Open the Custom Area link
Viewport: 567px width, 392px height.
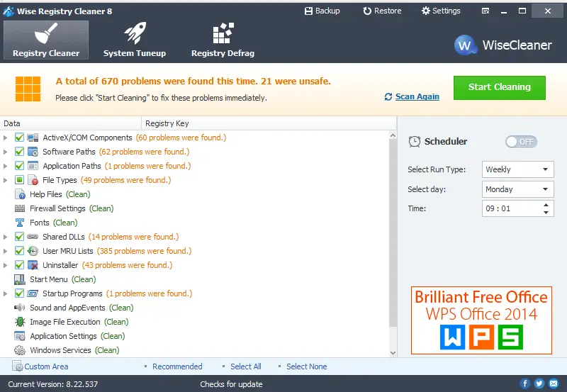[x=46, y=366]
